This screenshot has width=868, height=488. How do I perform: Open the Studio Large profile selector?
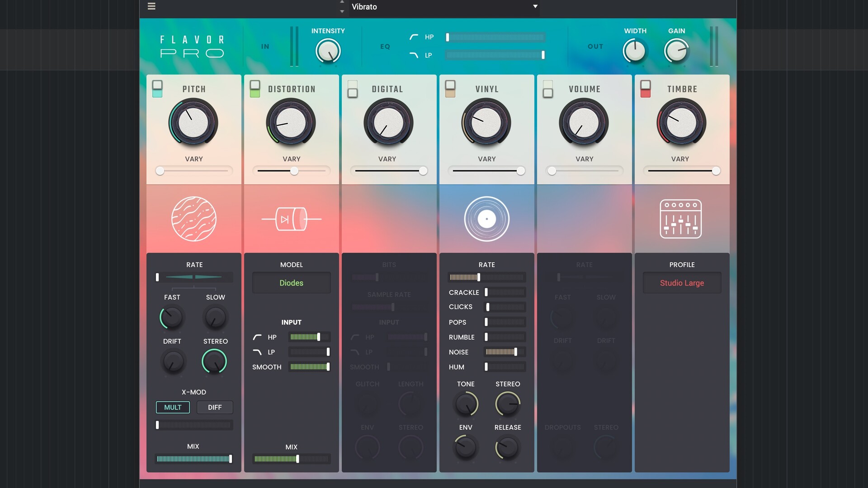point(682,283)
